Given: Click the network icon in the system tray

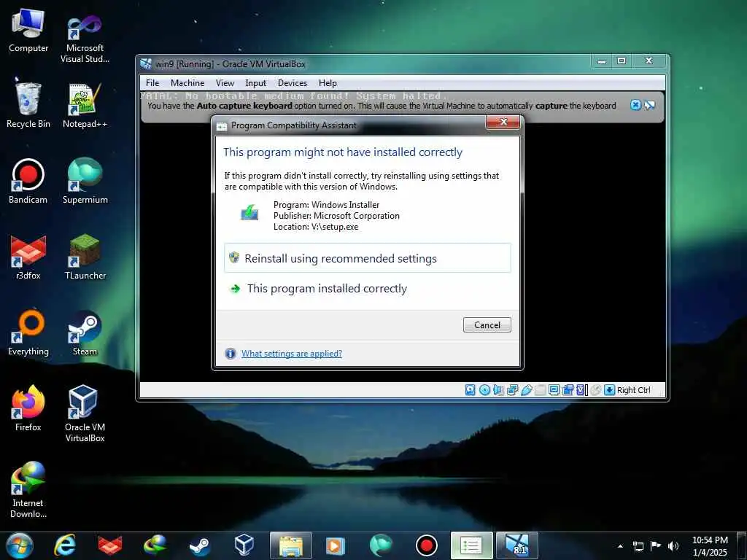Looking at the screenshot, I should pyautogui.click(x=638, y=546).
